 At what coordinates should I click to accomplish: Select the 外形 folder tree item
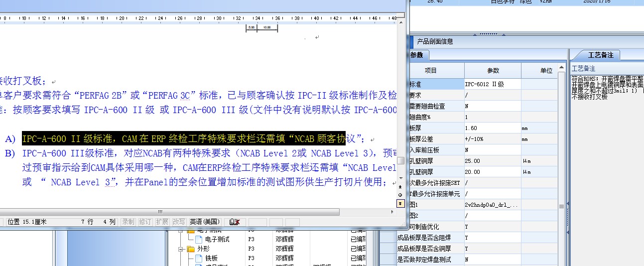203,249
